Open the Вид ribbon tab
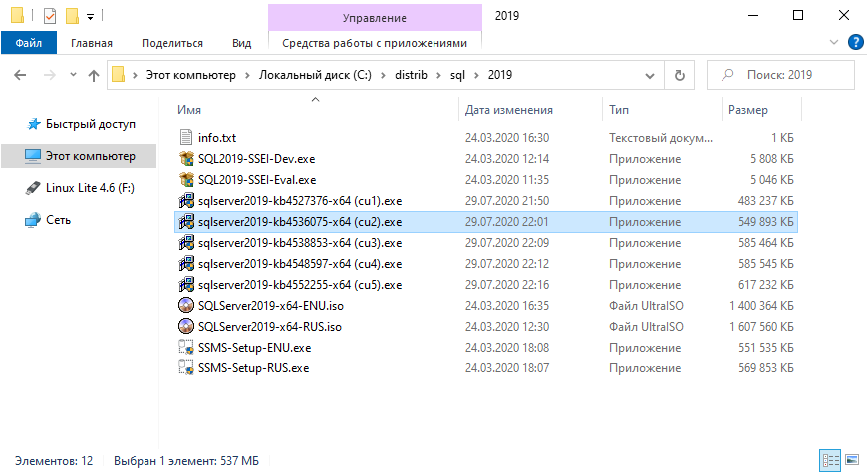 pos(241,43)
